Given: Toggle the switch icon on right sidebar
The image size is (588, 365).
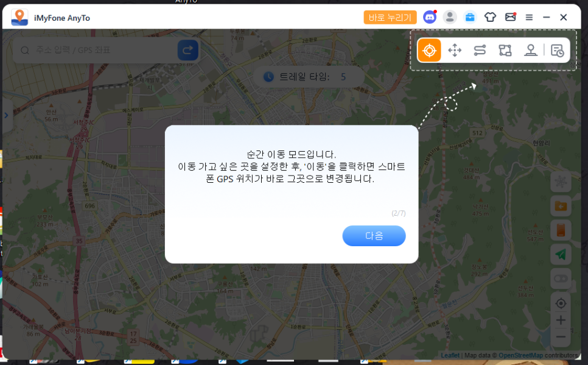Looking at the screenshot, I should (561, 278).
